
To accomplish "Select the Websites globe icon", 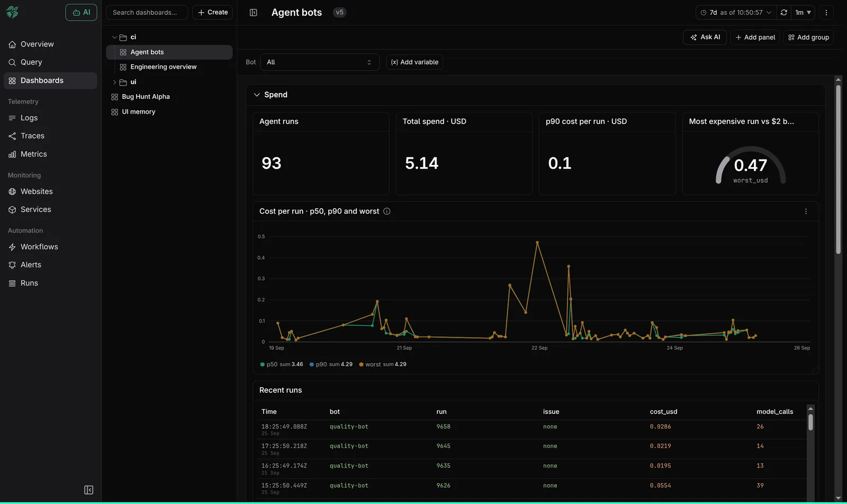I will pos(12,191).
